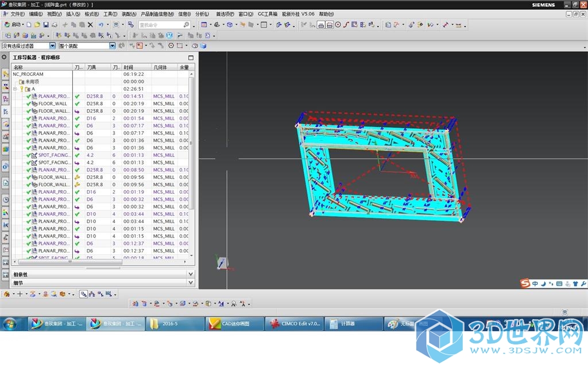Open the 文件(F) menu
This screenshot has width=588, height=368.
(x=18, y=14)
